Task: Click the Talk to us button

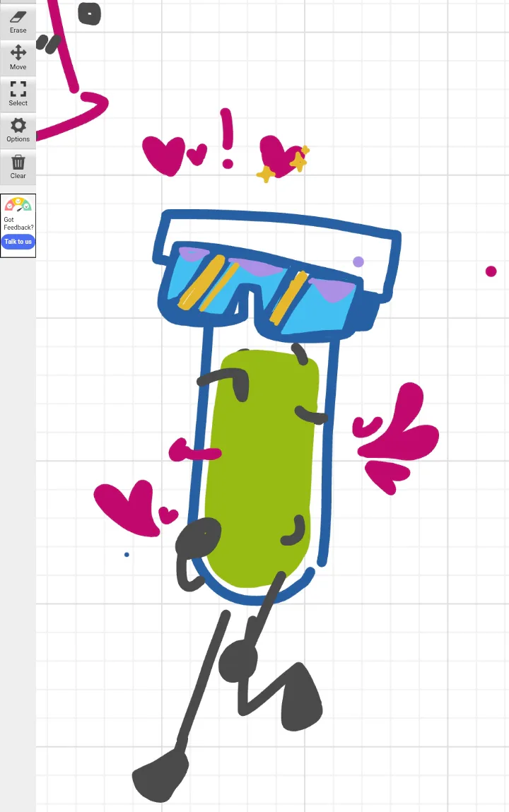Action: click(x=18, y=241)
